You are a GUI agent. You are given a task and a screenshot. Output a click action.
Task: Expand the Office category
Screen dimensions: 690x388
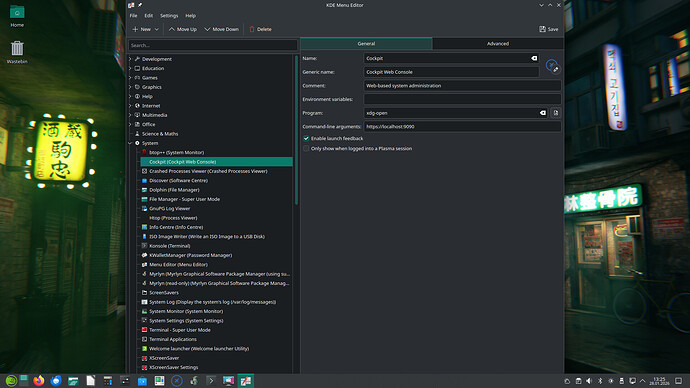click(x=130, y=124)
